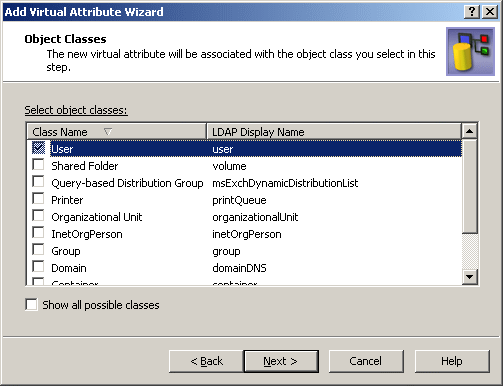This screenshot has width=503, height=386.
Task: Click the list scroll up arrow
Action: point(470,131)
